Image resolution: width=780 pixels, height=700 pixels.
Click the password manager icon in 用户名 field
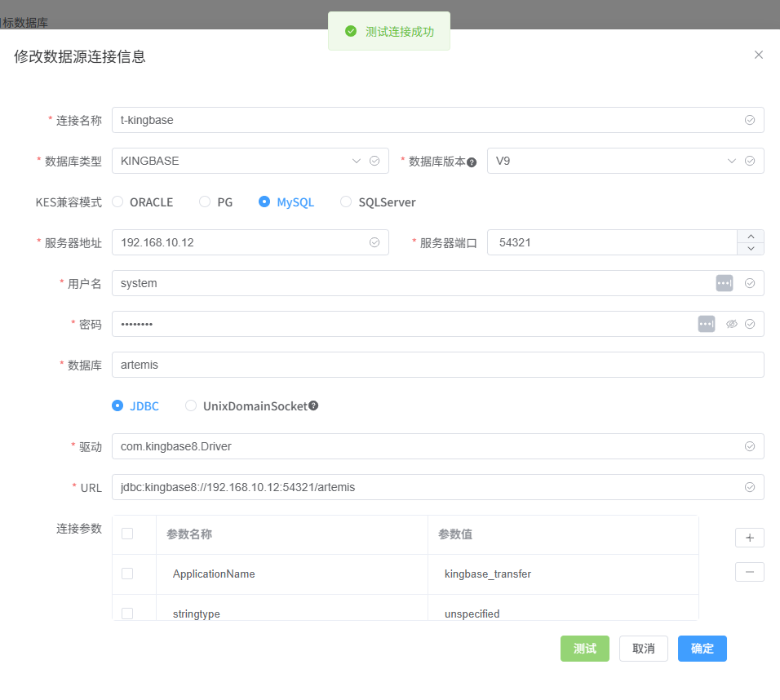[x=725, y=283]
